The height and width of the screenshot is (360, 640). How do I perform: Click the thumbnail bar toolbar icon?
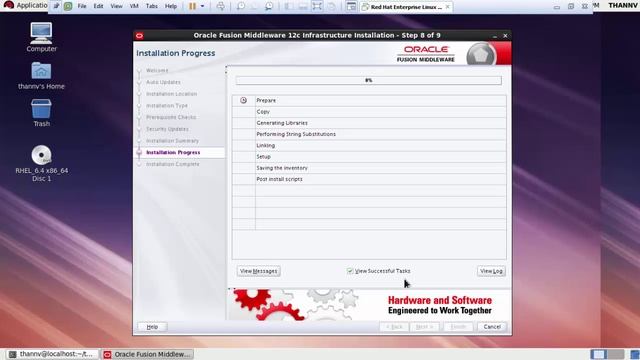[x=303, y=6]
